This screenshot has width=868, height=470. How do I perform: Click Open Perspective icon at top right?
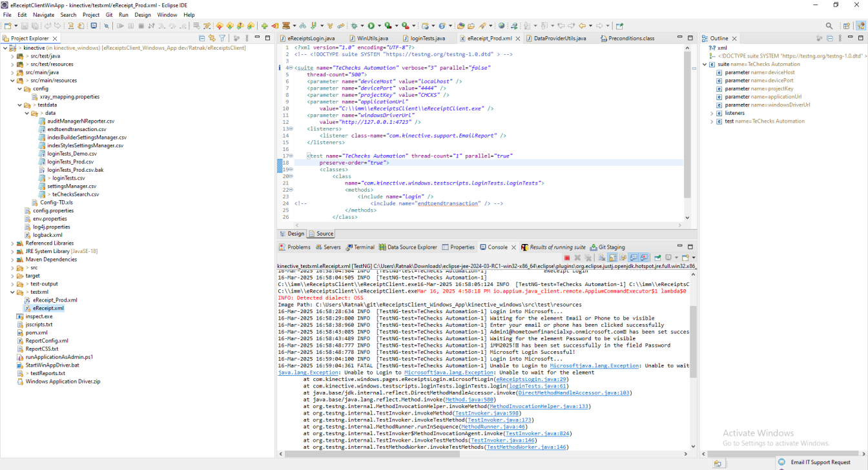(846, 26)
